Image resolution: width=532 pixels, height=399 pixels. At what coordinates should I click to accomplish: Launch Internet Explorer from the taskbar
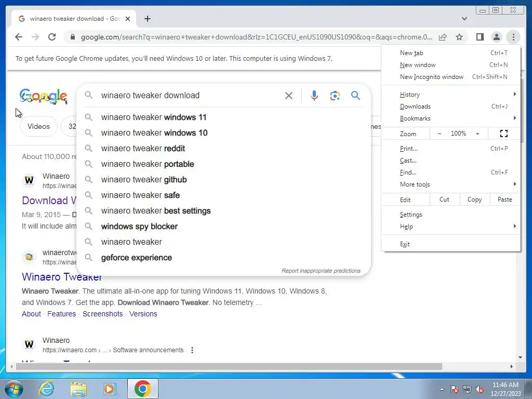pos(46,389)
